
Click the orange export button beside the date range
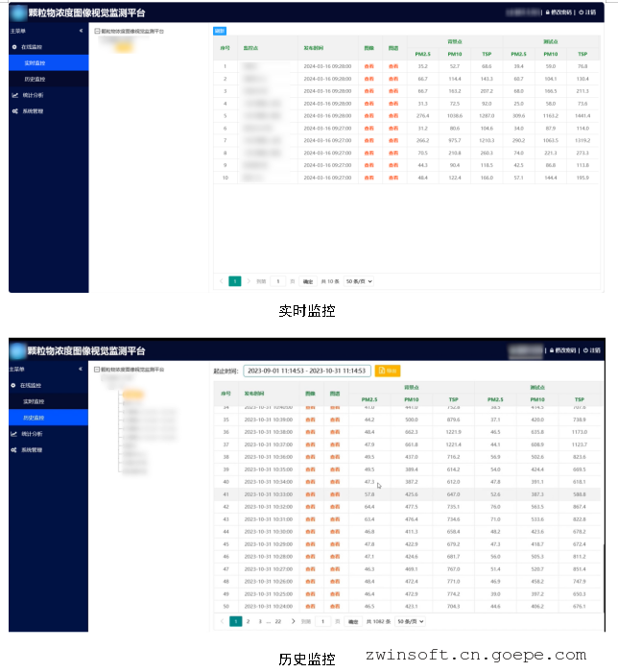pyautogui.click(x=388, y=370)
